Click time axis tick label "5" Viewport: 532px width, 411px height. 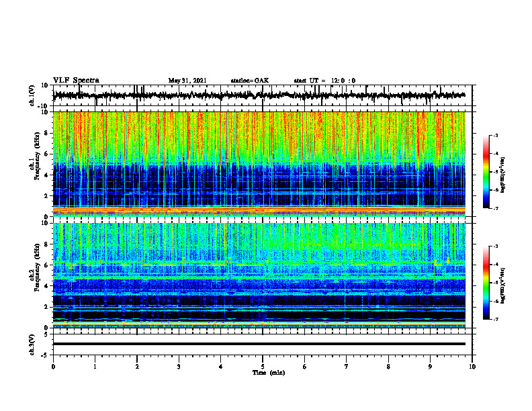[263, 367]
